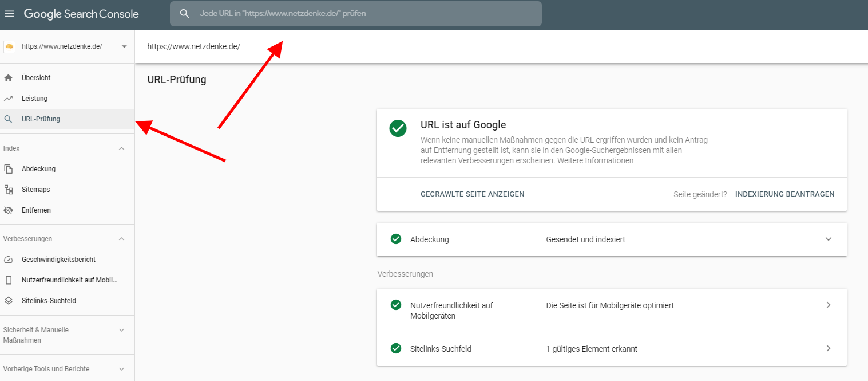Click the URL inspection search field
This screenshot has width=868, height=381.
coord(355,13)
